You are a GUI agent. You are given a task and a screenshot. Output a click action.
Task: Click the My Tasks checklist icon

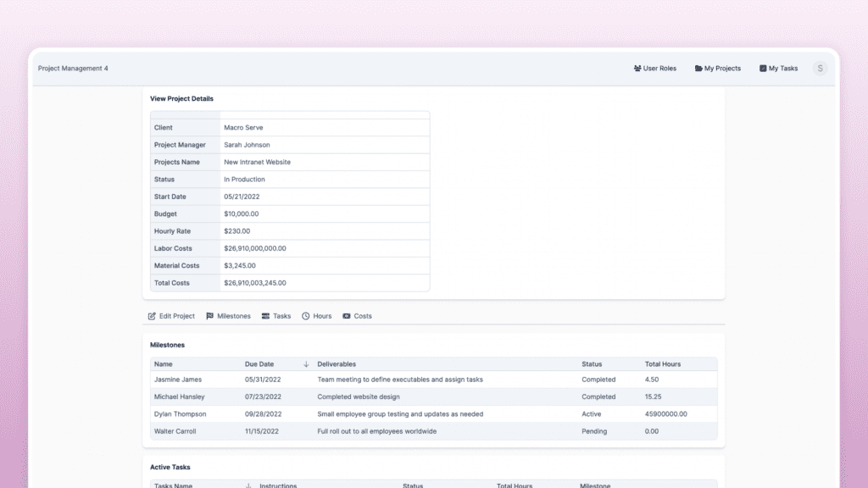pos(763,69)
